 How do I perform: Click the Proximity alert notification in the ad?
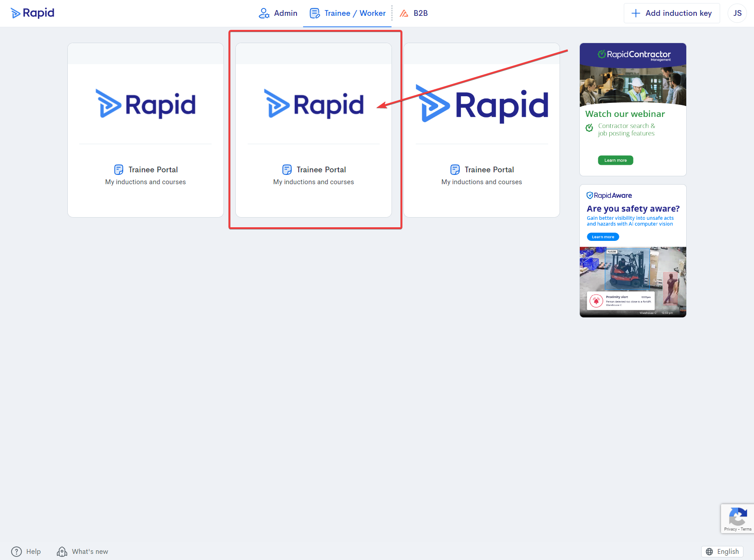pyautogui.click(x=621, y=301)
